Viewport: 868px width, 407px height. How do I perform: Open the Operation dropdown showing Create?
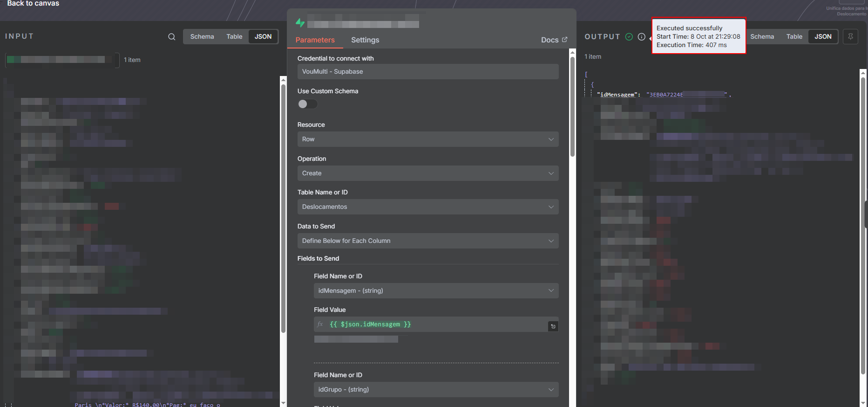tap(428, 173)
